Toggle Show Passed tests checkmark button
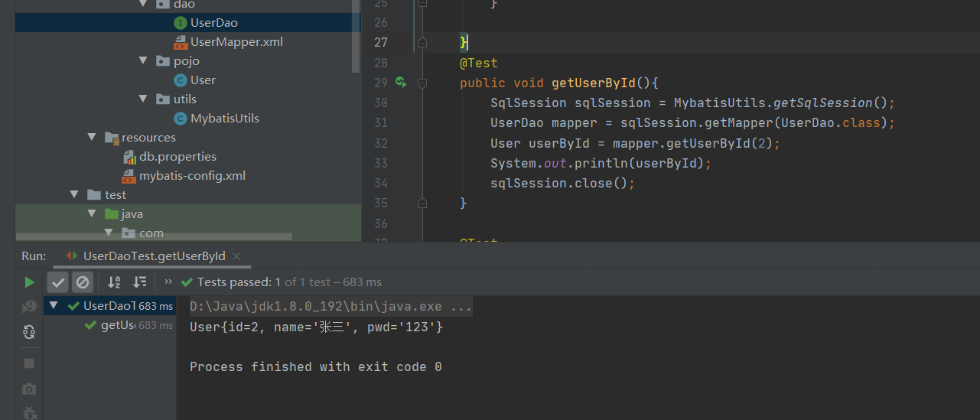This screenshot has width=980, height=420. coord(58,282)
